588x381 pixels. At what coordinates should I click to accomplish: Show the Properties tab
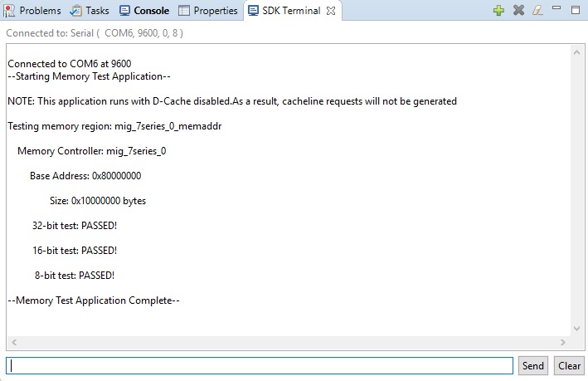[x=208, y=11]
